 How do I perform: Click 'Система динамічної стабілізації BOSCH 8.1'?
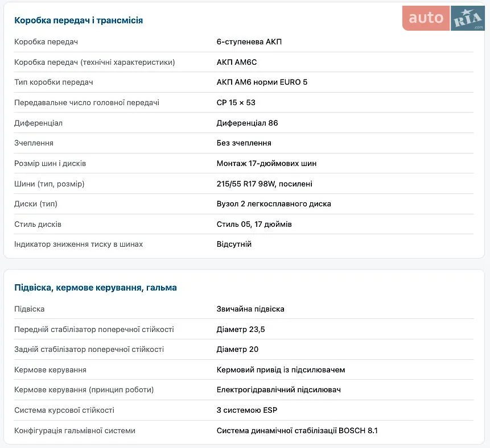coord(297,430)
